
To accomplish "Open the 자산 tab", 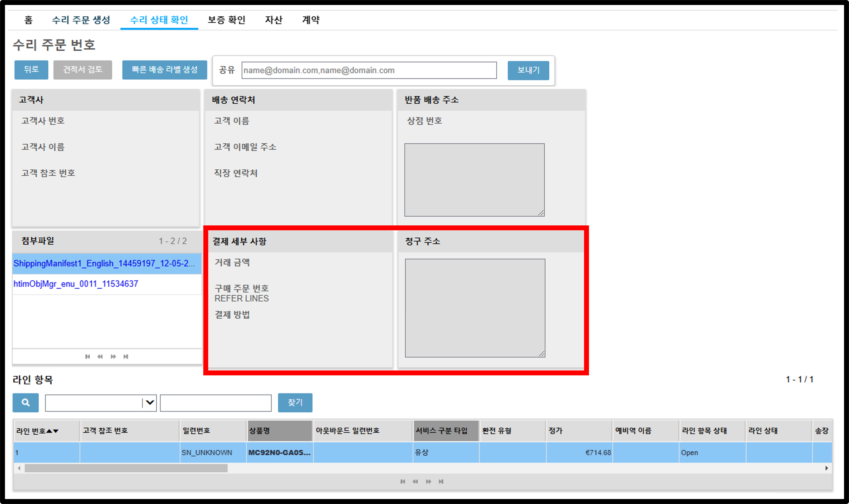I will tap(273, 20).
